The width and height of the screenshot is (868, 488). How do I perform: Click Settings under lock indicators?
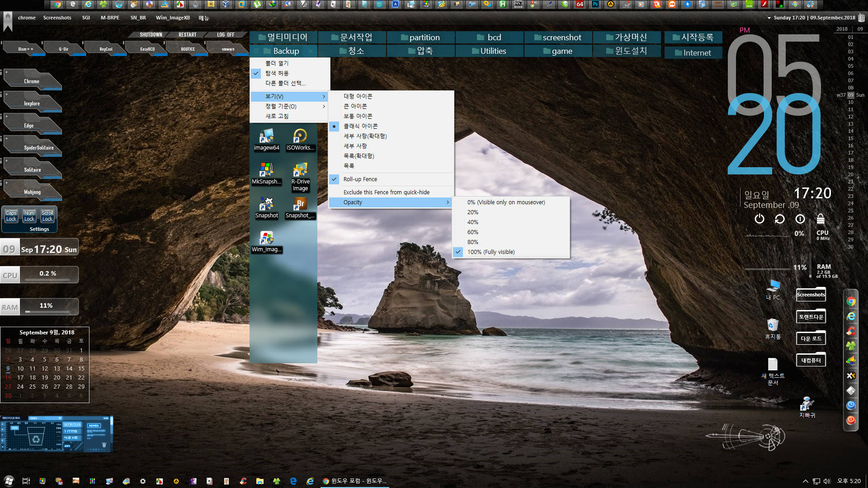39,229
